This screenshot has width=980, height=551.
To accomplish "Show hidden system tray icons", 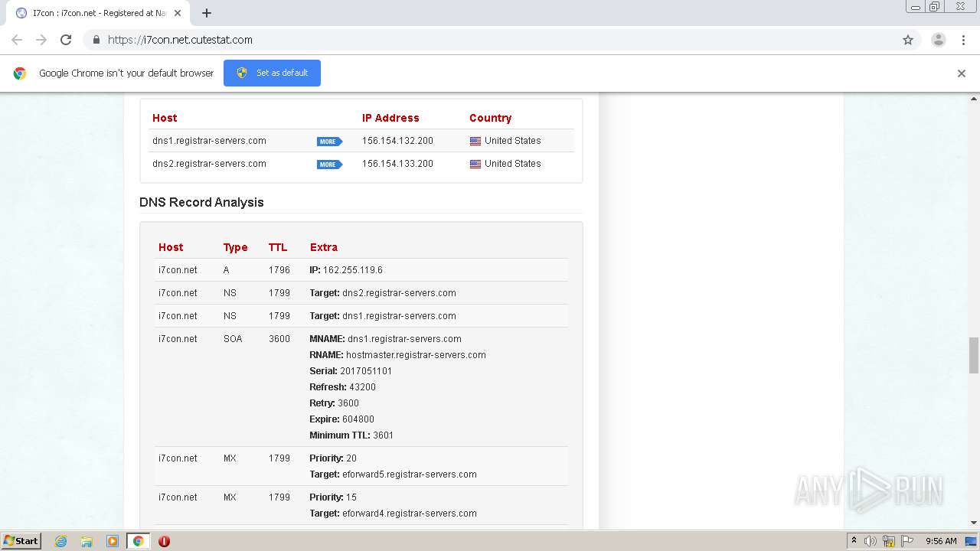I will click(x=854, y=541).
